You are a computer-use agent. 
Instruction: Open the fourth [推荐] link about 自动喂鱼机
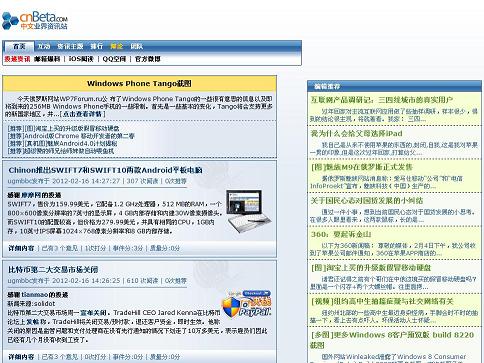61,151
